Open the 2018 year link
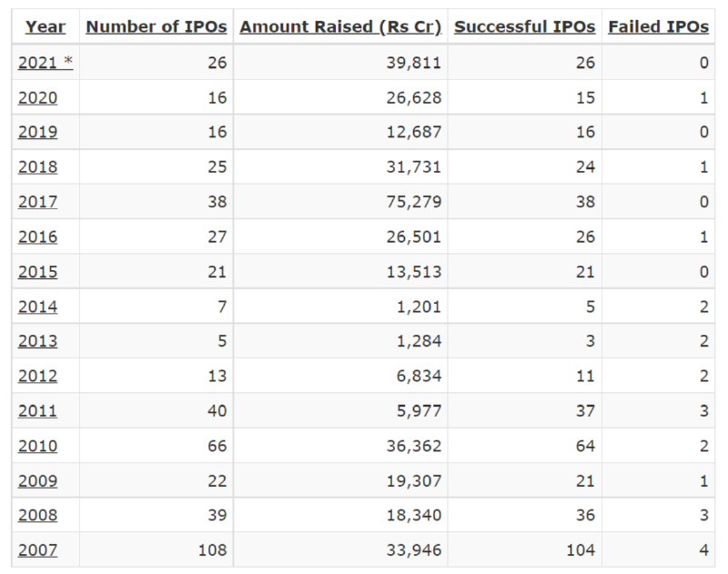The height and width of the screenshot is (574, 728). [37, 167]
